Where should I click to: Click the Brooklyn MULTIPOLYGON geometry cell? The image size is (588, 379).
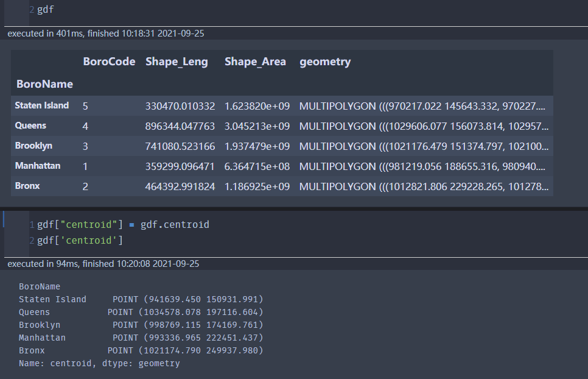pos(424,146)
